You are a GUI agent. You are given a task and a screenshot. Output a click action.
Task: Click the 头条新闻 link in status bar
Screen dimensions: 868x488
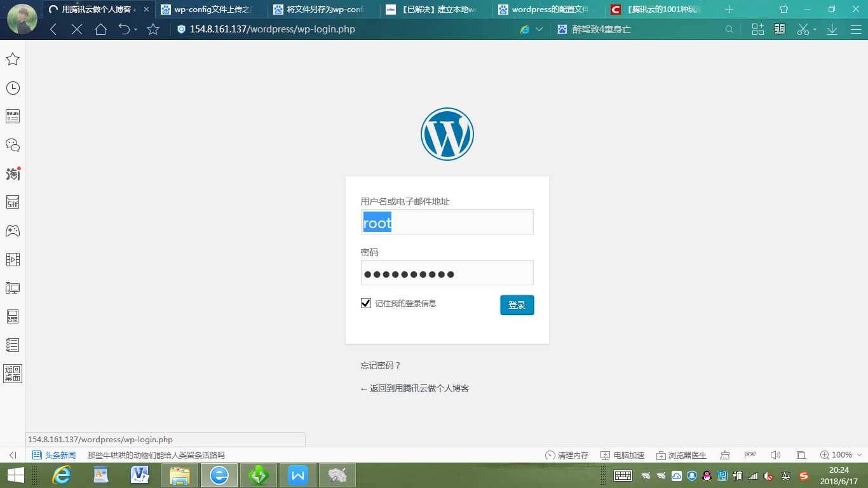(x=54, y=455)
